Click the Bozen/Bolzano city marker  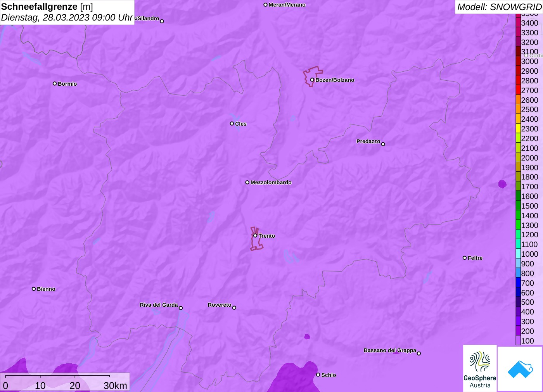[312, 80]
